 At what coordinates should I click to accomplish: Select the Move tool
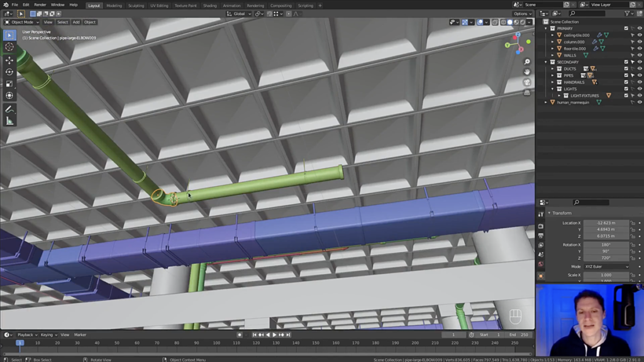(9, 60)
